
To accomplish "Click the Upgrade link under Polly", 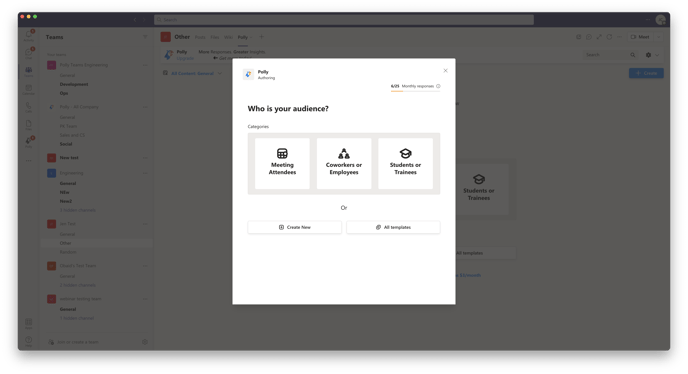I will [185, 58].
